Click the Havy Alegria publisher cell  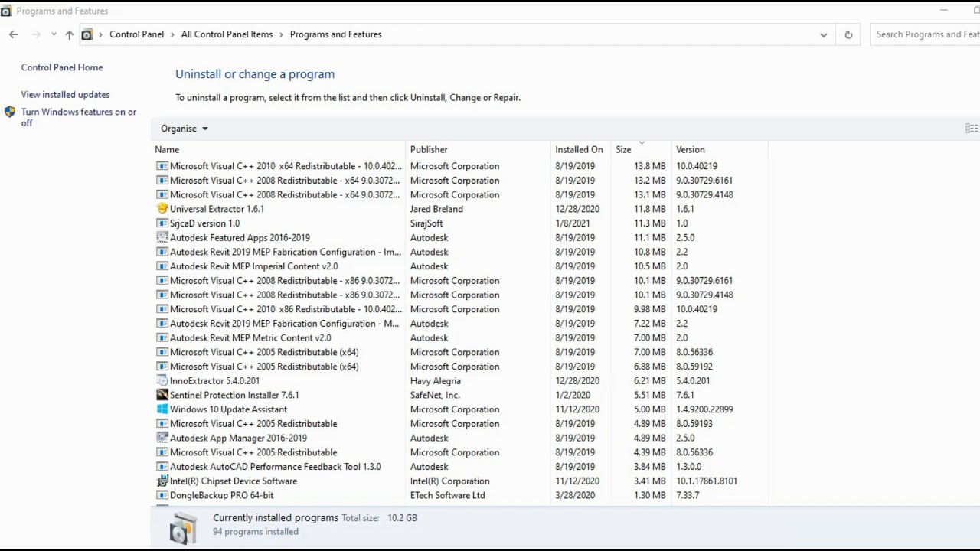pos(435,381)
